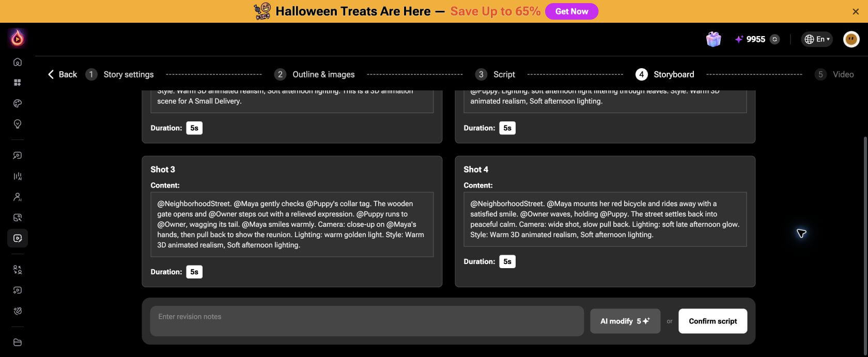Dismiss the Halloween Treats banner
Screen dimensions: 868x357
point(856,11)
